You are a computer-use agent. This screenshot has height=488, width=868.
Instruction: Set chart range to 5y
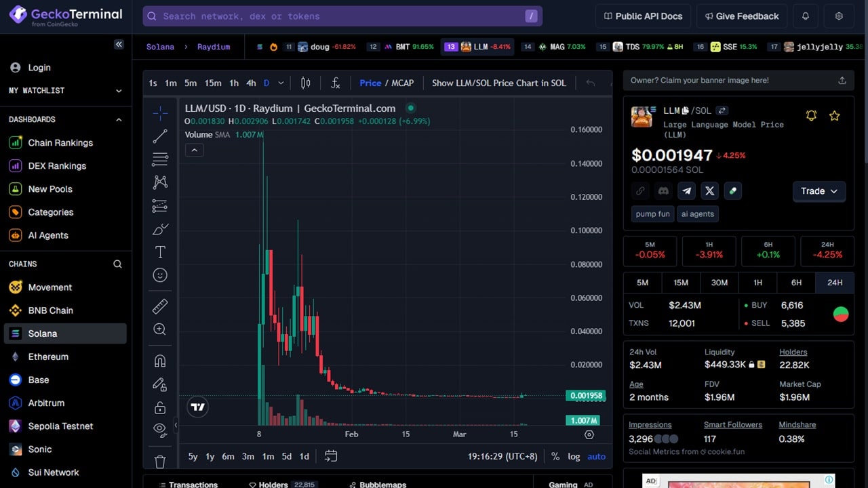tap(193, 456)
